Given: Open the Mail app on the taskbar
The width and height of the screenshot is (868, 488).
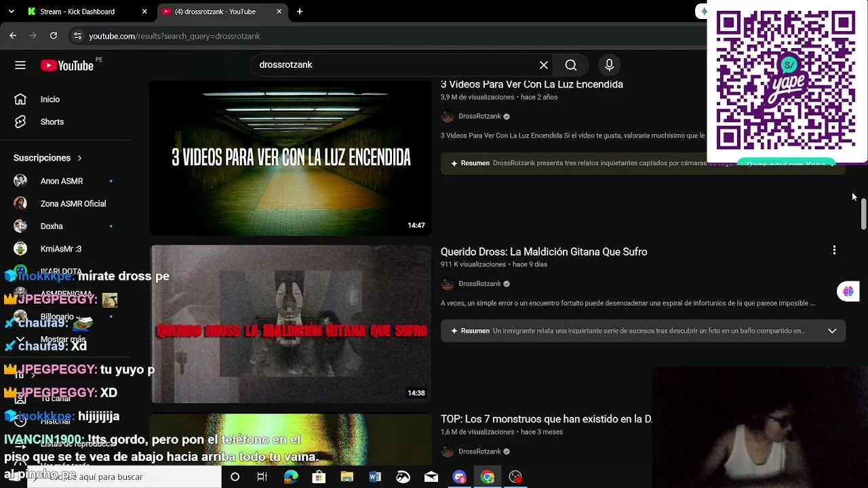Looking at the screenshot, I should [x=431, y=477].
